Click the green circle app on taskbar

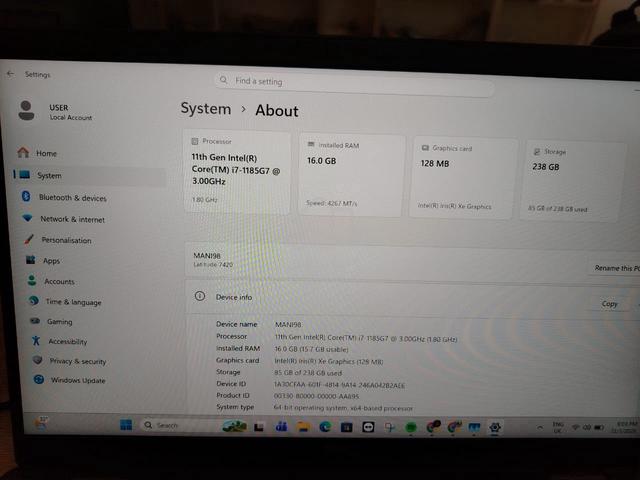click(411, 427)
